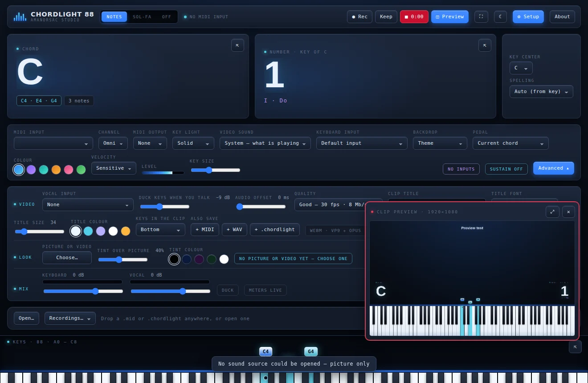Open the Setup panel
This screenshot has height=383, width=588.
coord(528,17)
